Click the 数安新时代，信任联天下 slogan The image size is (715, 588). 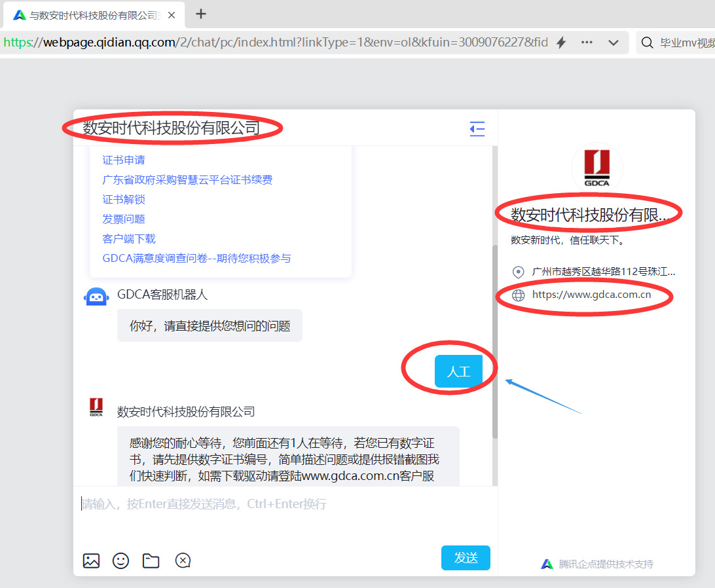[568, 240]
